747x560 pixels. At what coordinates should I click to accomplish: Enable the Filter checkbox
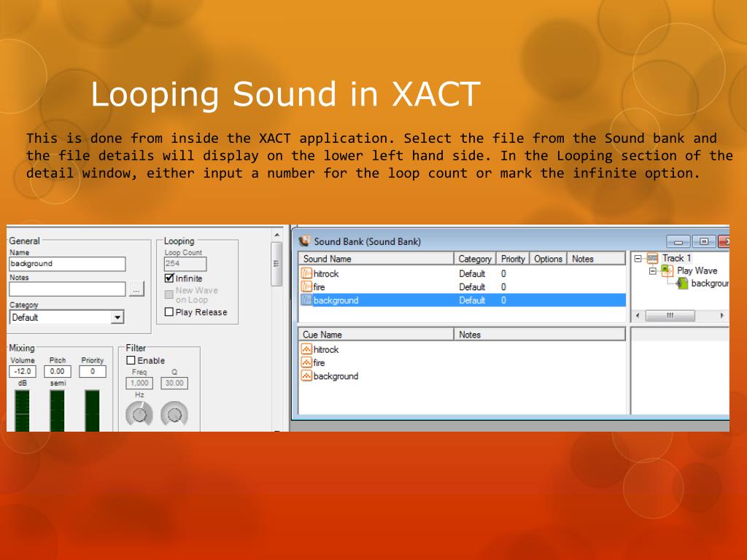pos(131,360)
